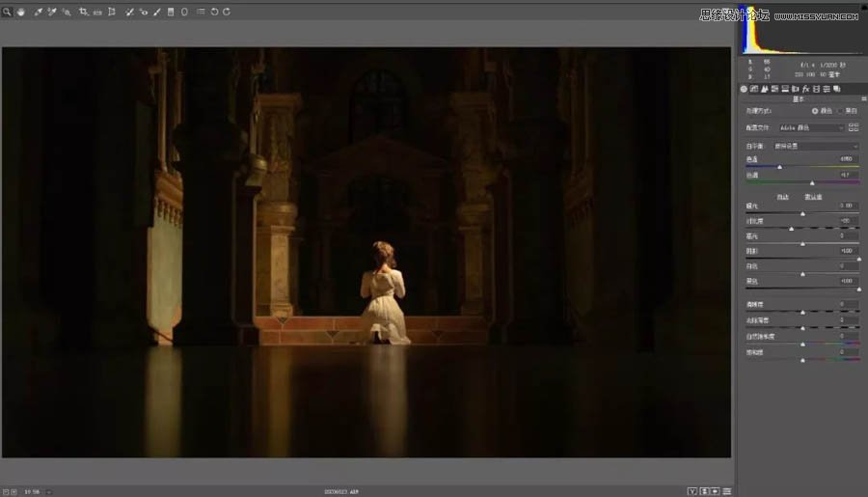Viewport: 868px width, 497px height.
Task: Toggle the preview preferences menu icon
Action: tap(727, 491)
